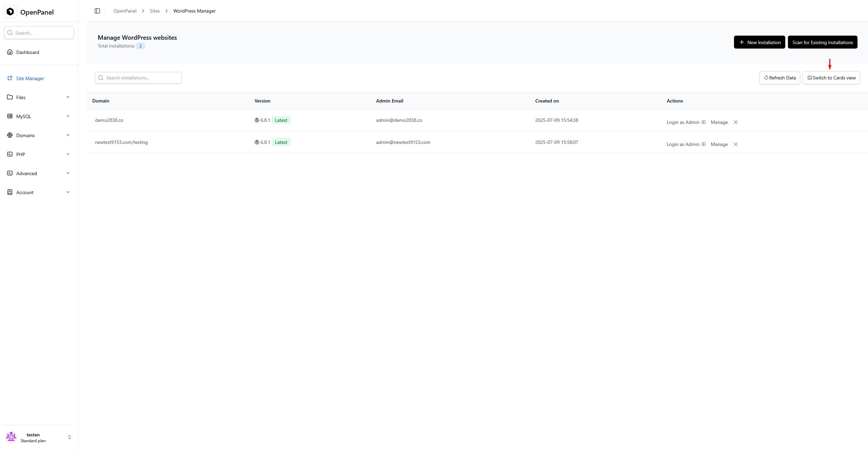Click the Admin Email column header
The image size is (868, 450).
(390, 101)
